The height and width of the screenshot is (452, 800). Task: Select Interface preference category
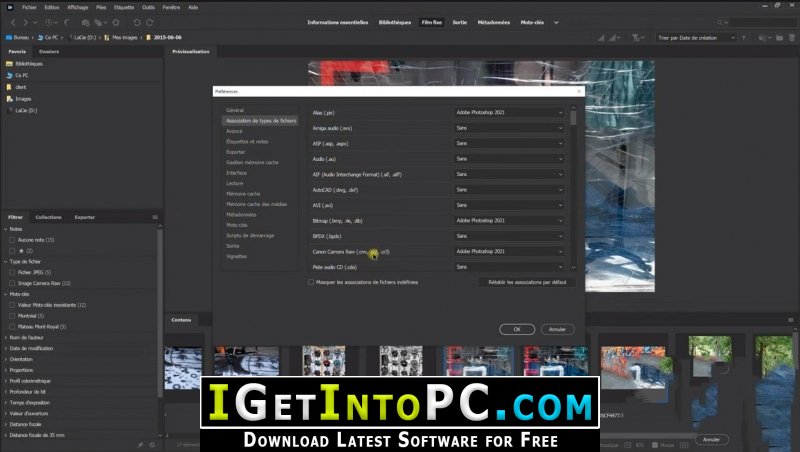(237, 173)
